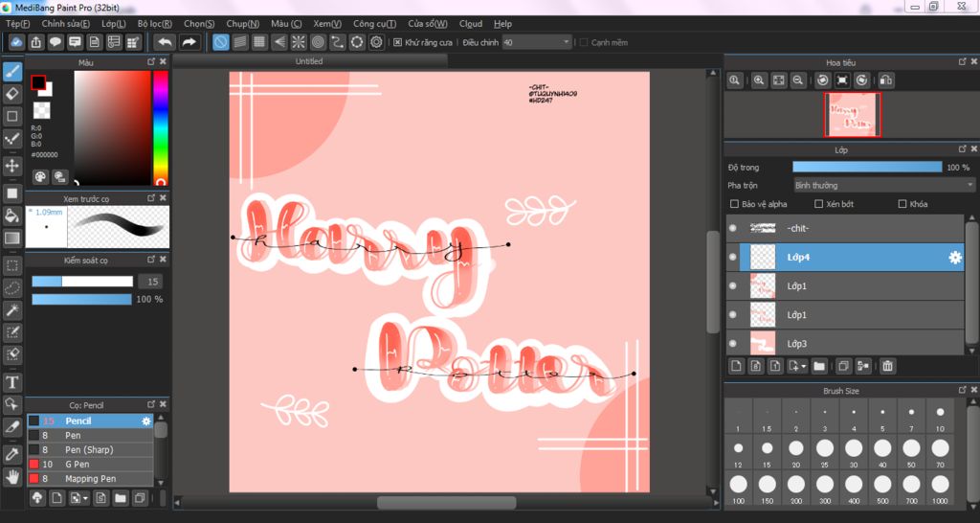Viewport: 980px width, 523px height.
Task: Open the Điều chỉnh value dropdown
Action: coord(537,42)
